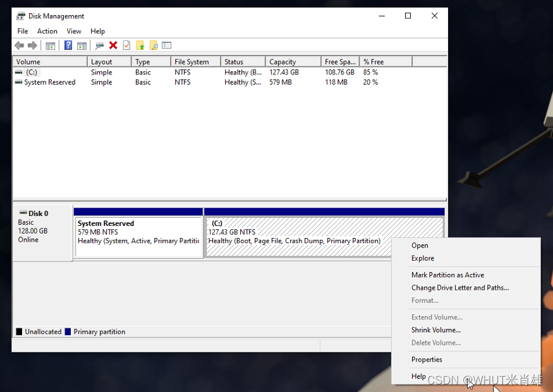Viewport: 553px width, 392px height.
Task: Click the Properties checkmark page toolbar icon
Action: coord(126,45)
